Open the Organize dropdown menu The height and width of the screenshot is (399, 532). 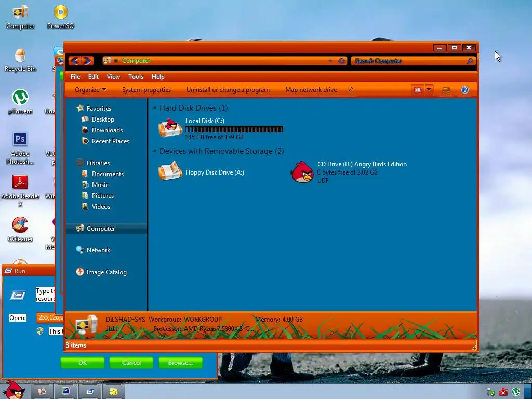pyautogui.click(x=90, y=90)
